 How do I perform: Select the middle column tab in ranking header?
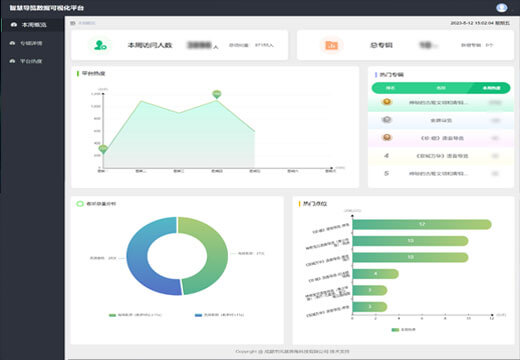441,88
